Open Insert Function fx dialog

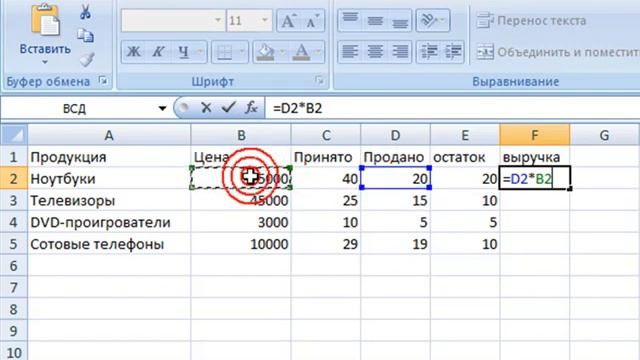tap(251, 108)
